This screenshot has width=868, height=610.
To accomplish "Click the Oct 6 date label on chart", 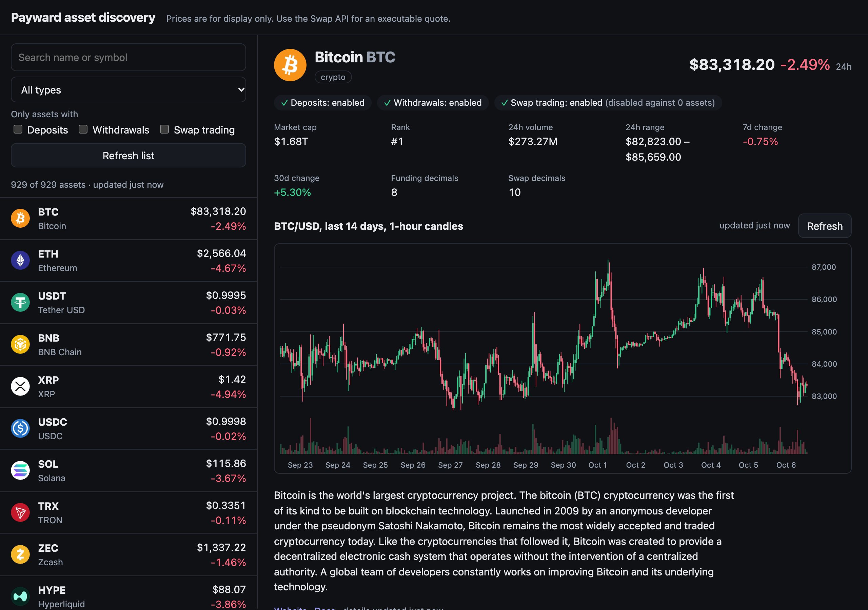I will pos(786,465).
